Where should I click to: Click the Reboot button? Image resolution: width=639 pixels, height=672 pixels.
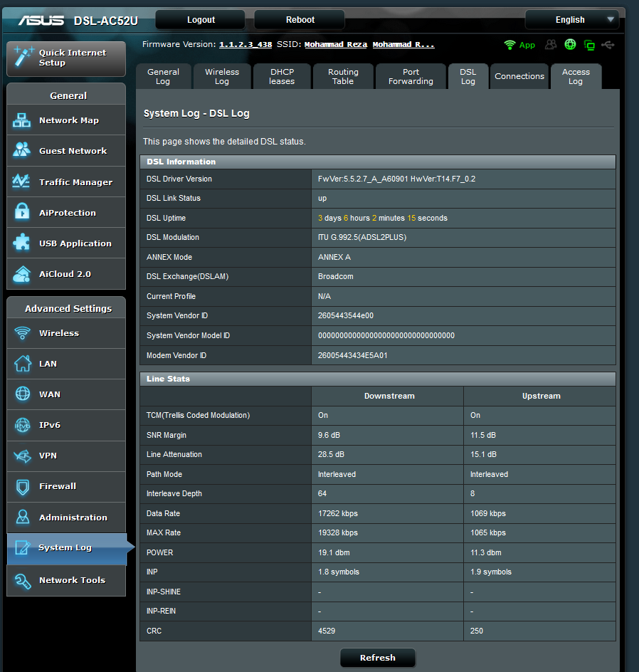(x=300, y=20)
